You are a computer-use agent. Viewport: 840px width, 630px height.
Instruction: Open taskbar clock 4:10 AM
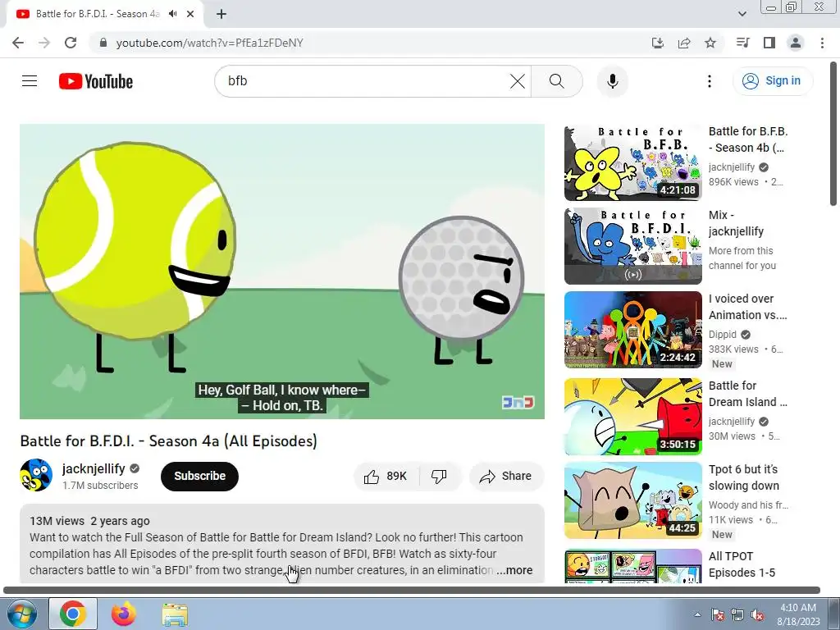[798, 614]
